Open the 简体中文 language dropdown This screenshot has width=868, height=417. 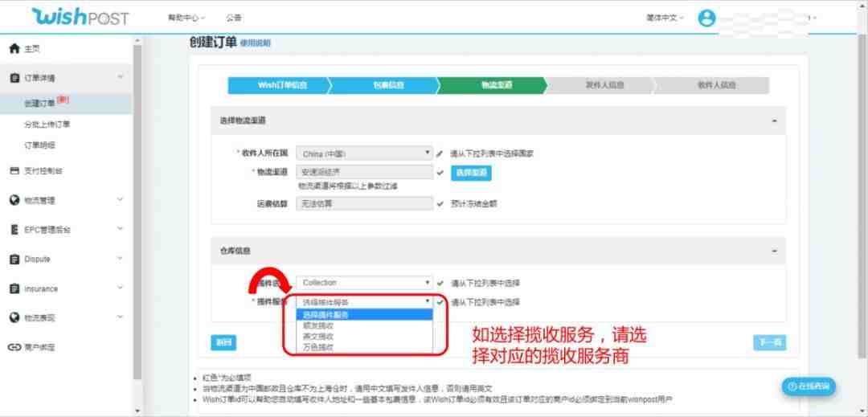[665, 18]
